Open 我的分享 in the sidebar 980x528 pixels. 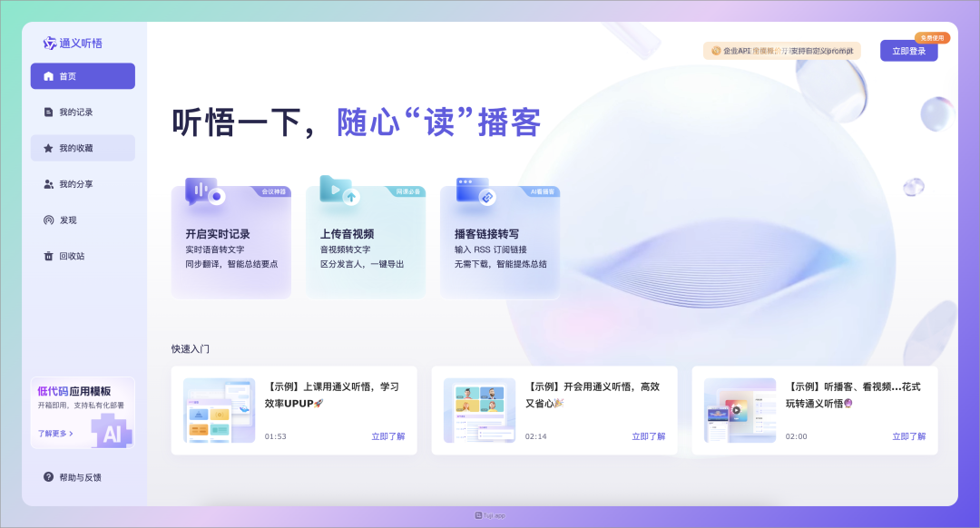(x=83, y=184)
